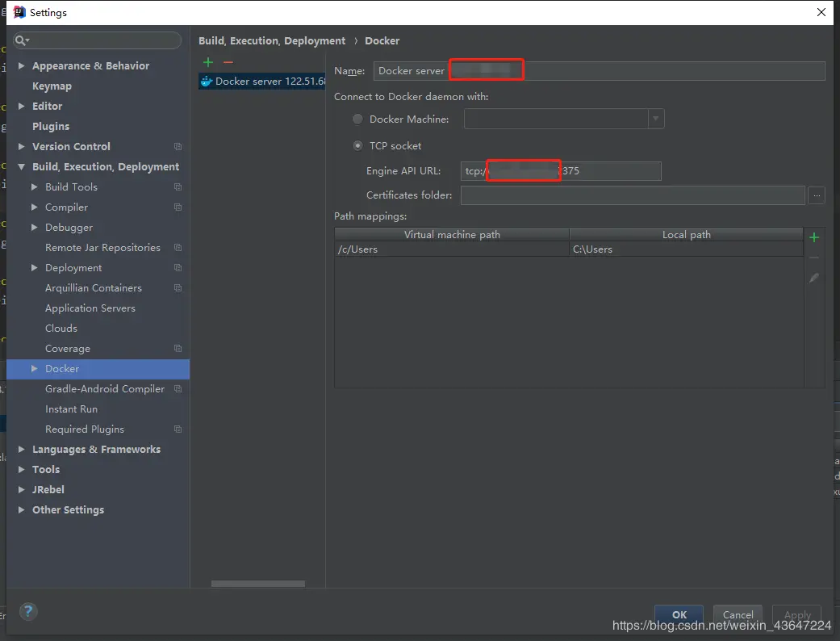The height and width of the screenshot is (641, 840).
Task: Close the Settings dialog
Action: pos(821,12)
